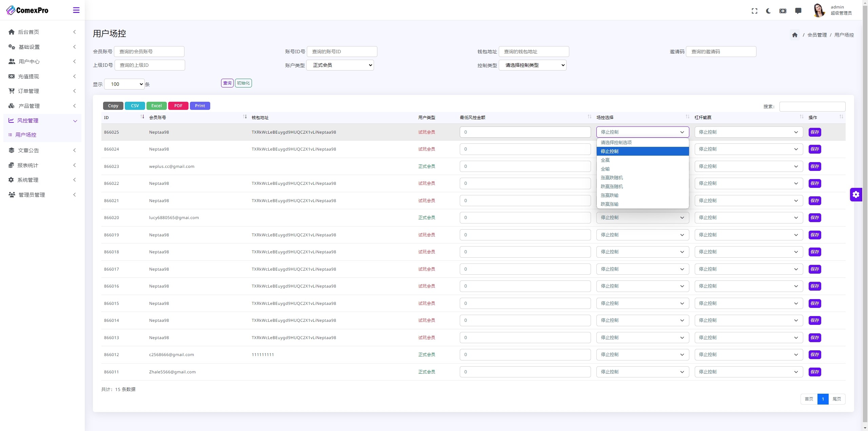Select PDF export menu item
868x431 pixels.
[178, 106]
